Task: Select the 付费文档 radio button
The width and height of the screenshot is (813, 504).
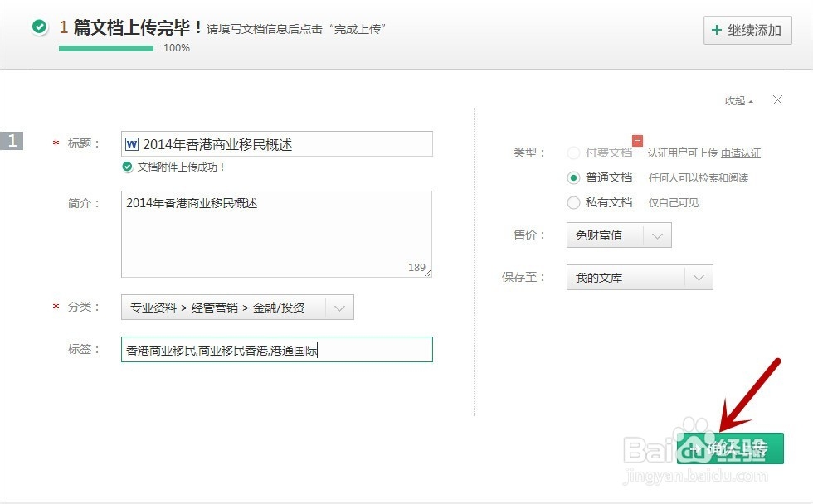Action: click(x=573, y=153)
